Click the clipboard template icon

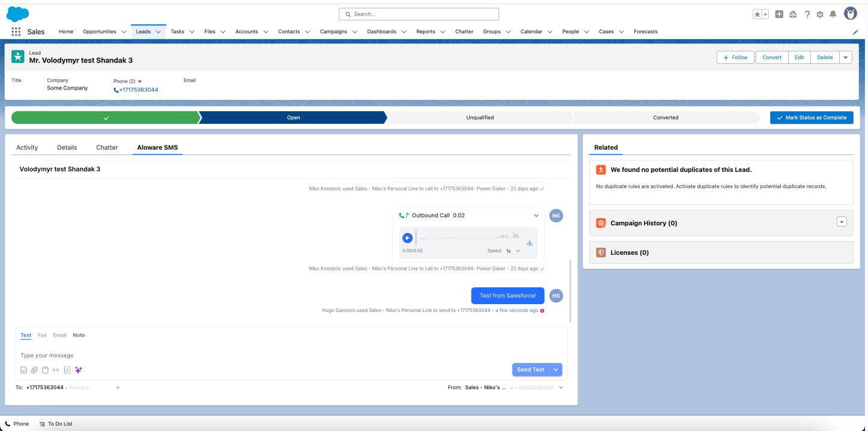coord(45,370)
